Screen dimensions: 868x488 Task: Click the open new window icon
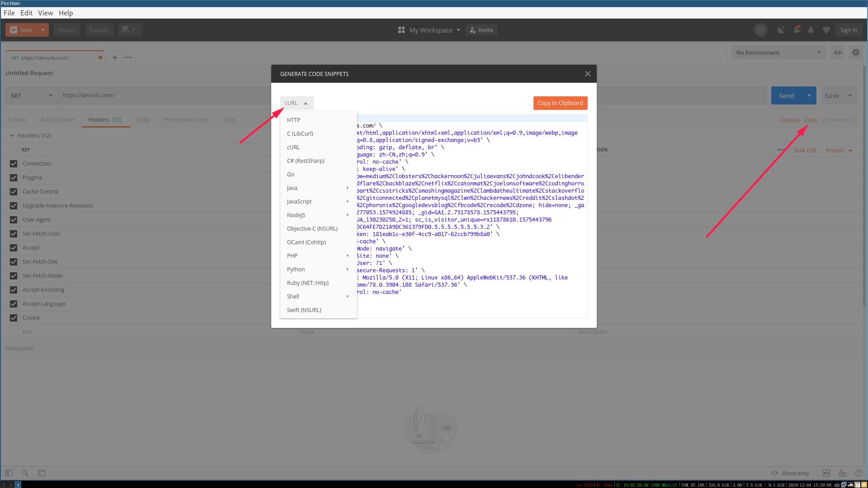129,30
